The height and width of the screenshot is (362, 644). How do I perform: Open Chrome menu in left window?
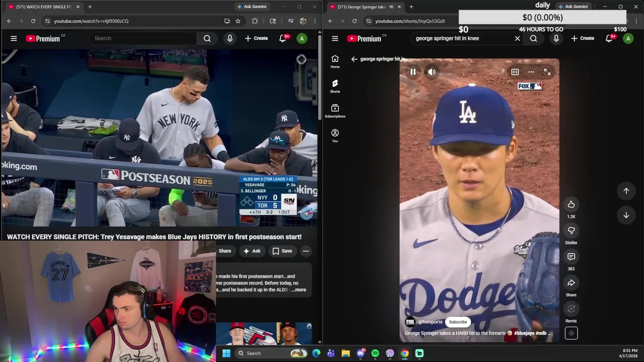tap(315, 21)
